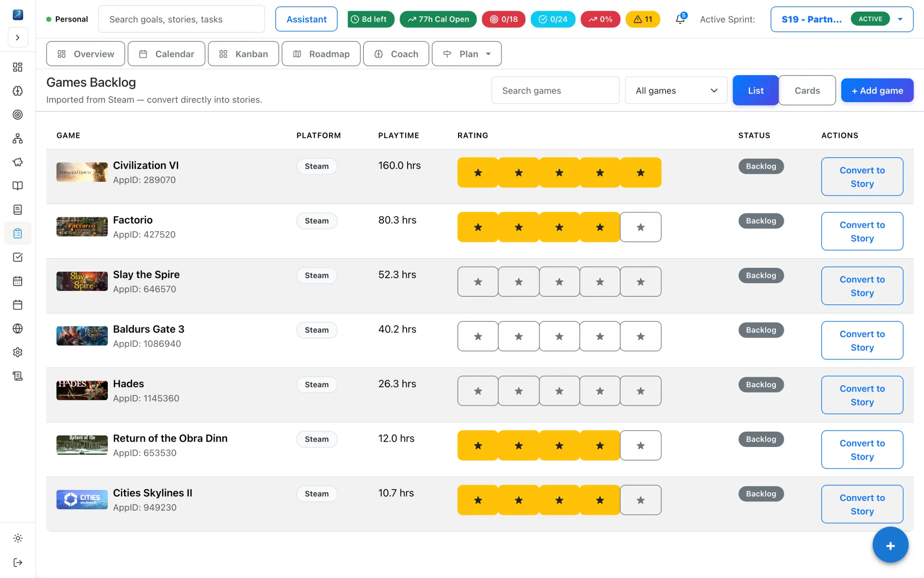924x578 pixels.
Task: Rate Slay the Spire one star
Action: (x=478, y=282)
